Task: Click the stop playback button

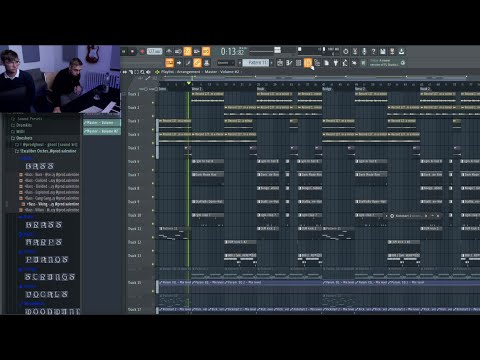Action: (133, 52)
